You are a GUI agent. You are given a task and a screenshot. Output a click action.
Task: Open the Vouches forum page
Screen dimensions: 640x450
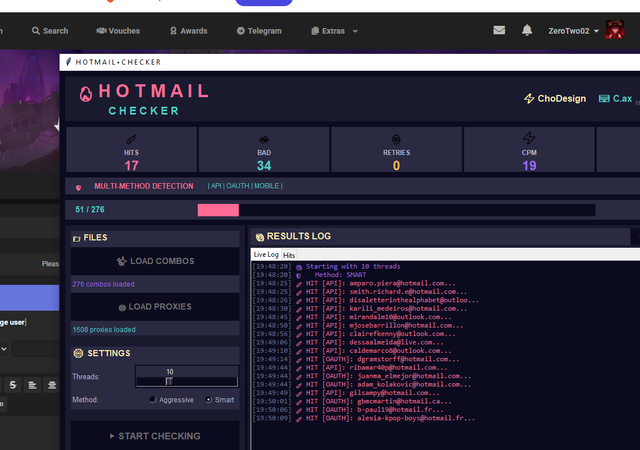coord(118,31)
